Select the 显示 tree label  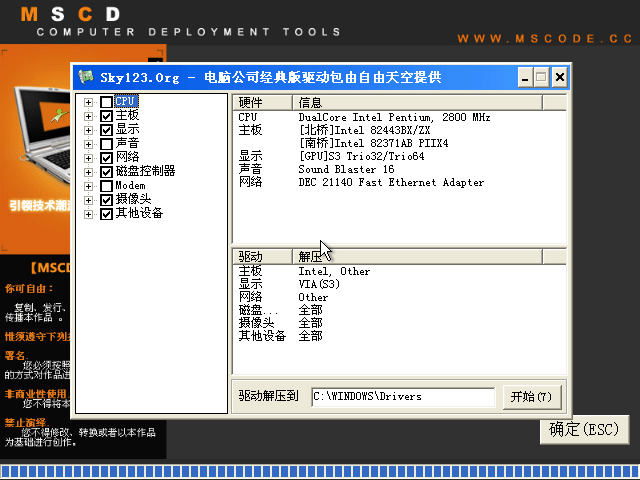click(x=127, y=129)
